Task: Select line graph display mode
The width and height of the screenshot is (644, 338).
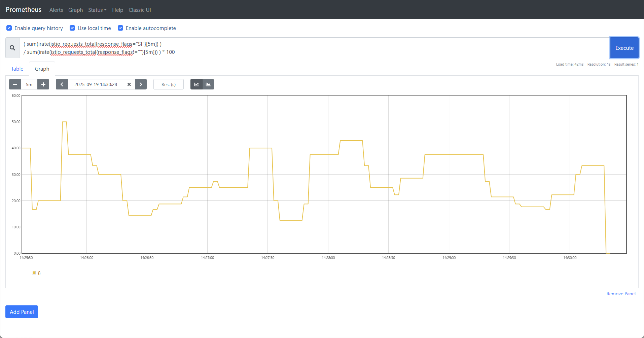Action: (196, 84)
